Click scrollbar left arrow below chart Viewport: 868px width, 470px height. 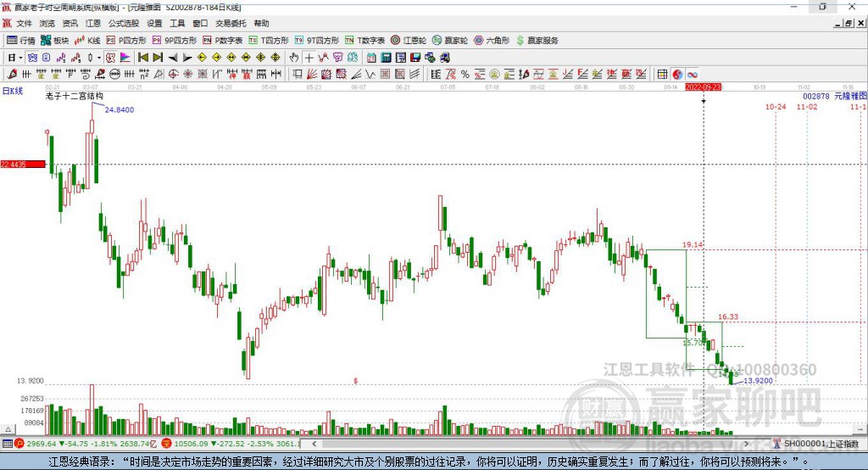tap(314, 444)
